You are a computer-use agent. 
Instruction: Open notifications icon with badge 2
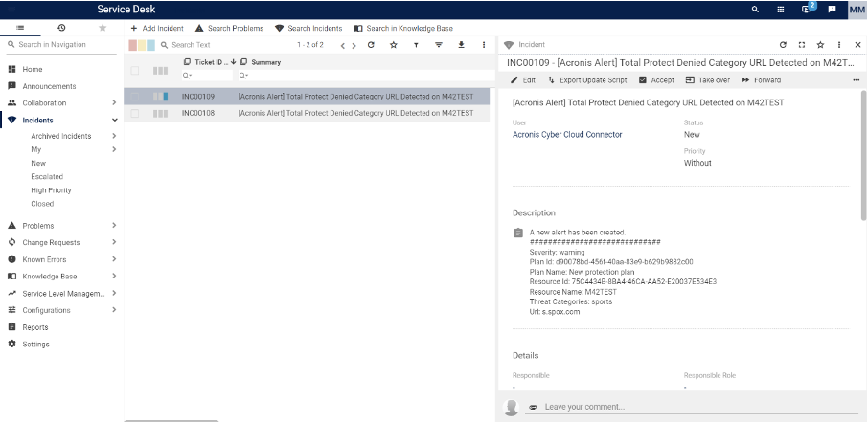coord(807,9)
